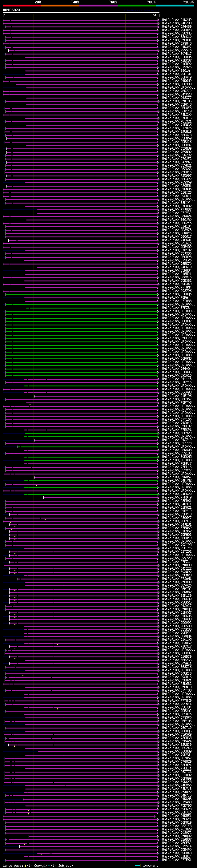Select the UniRef100_Q0CIW1 label
197x868 pixels.
pyautogui.click(x=177, y=74)
